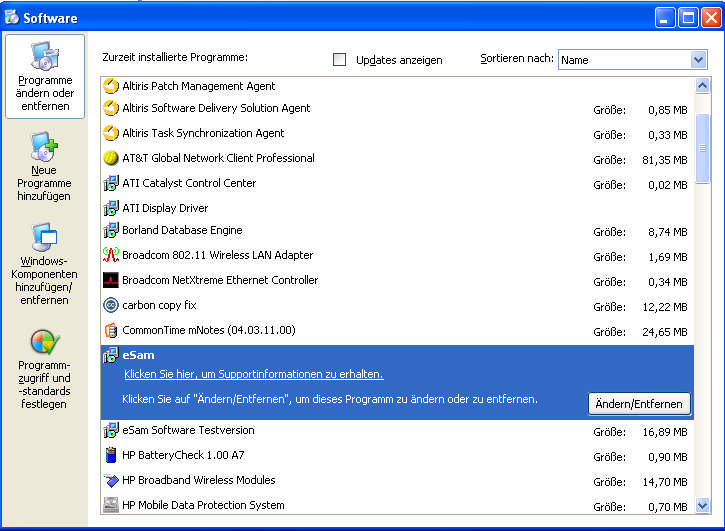Image resolution: width=725 pixels, height=531 pixels.
Task: Select 'CommonTime mNotes (04.03.11.00)' entry
Action: tap(397, 330)
